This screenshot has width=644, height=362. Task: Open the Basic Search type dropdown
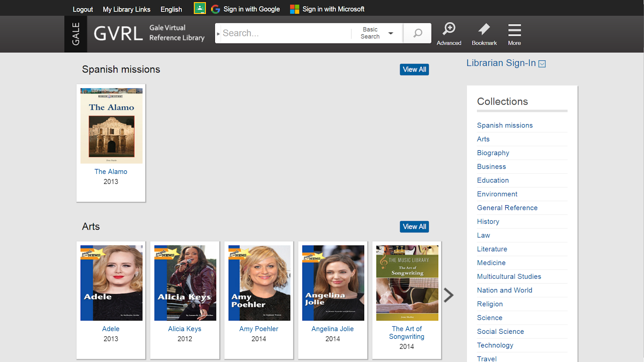(x=377, y=33)
